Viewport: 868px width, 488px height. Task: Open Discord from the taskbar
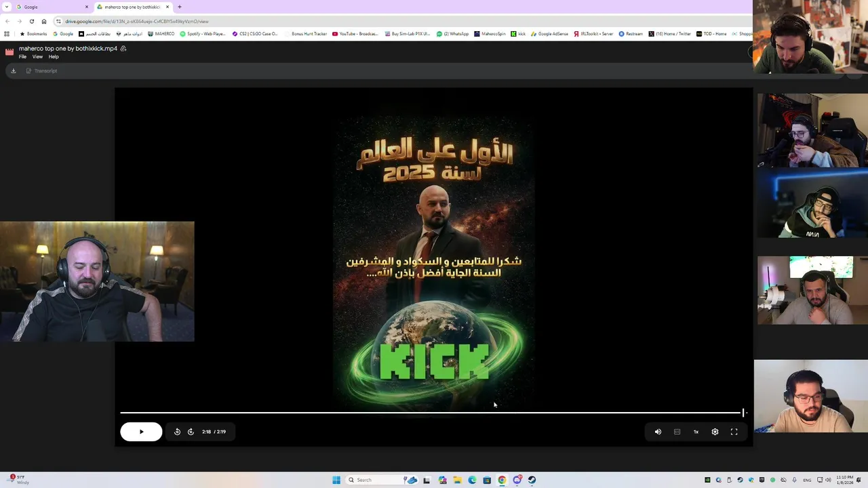[x=517, y=480]
